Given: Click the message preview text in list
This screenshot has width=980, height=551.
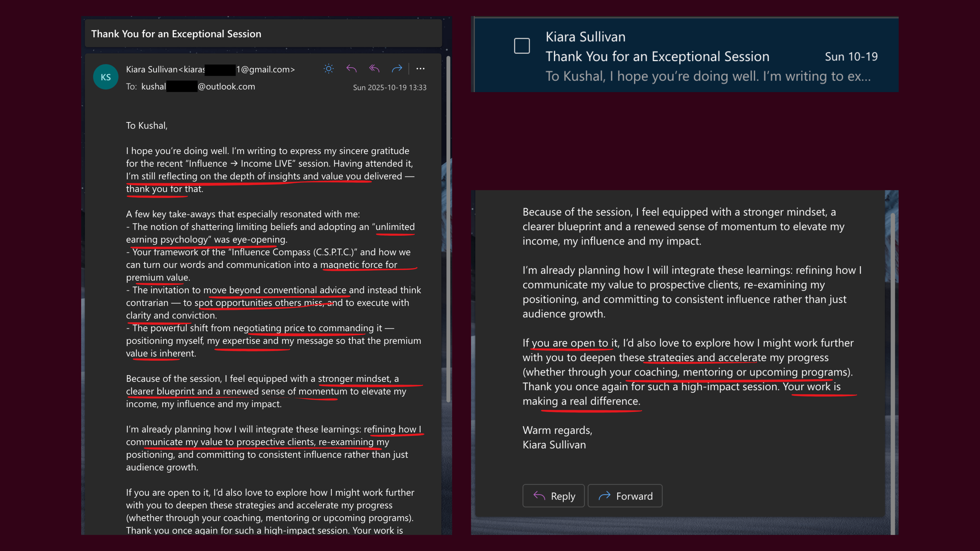Looking at the screenshot, I should (x=708, y=77).
